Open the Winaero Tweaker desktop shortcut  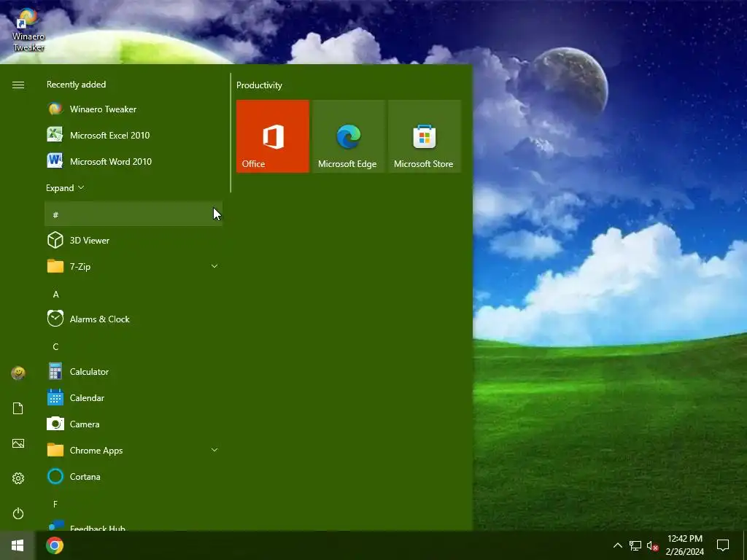point(28,30)
